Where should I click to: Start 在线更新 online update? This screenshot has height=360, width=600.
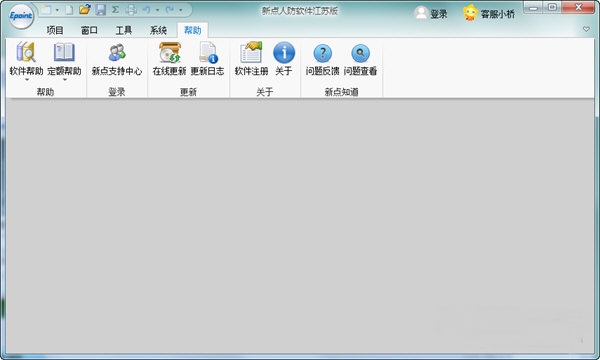tap(169, 59)
